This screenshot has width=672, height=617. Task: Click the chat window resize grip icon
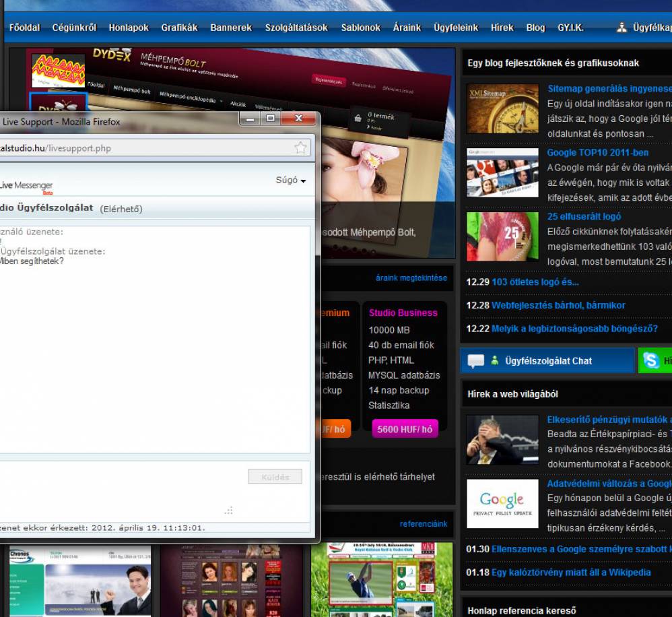tap(228, 510)
